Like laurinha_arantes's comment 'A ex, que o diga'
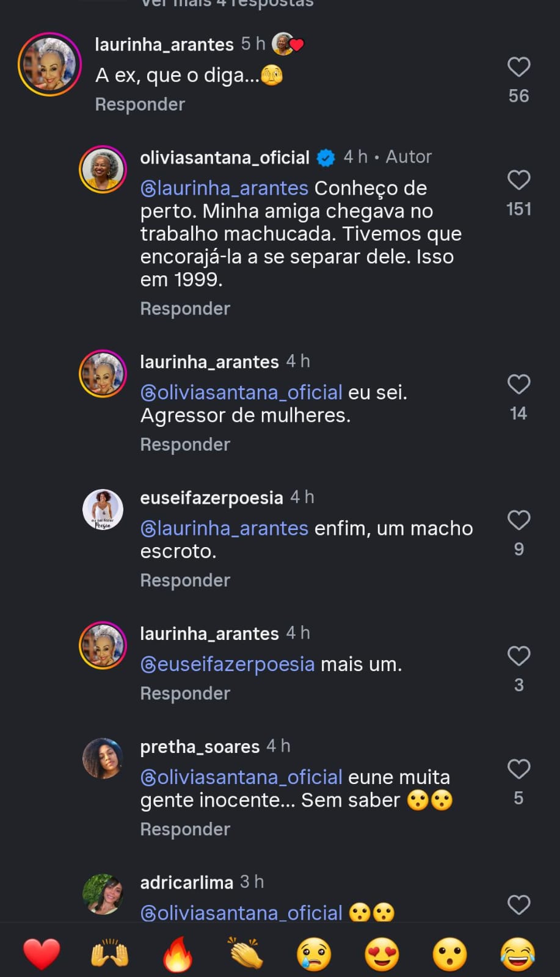Image resolution: width=560 pixels, height=977 pixels. point(518,67)
